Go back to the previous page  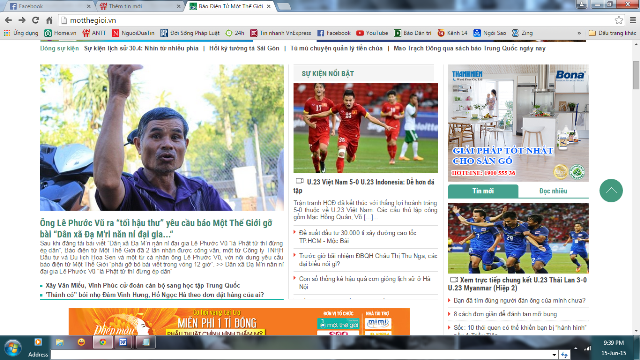pos(9,20)
